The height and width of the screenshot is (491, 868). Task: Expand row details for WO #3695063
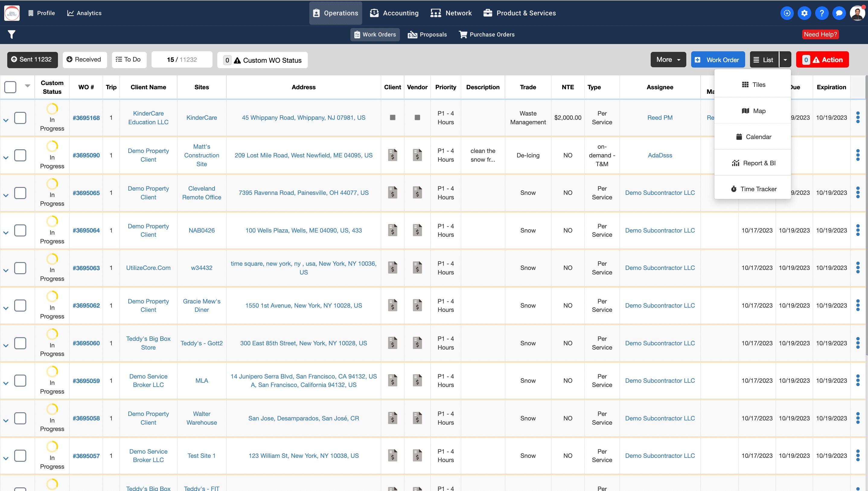pos(6,271)
